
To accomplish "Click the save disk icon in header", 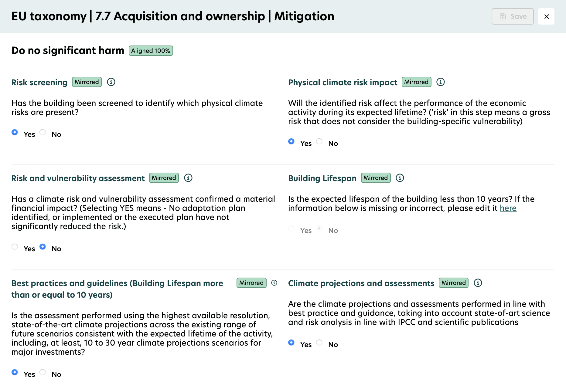I will click(503, 16).
